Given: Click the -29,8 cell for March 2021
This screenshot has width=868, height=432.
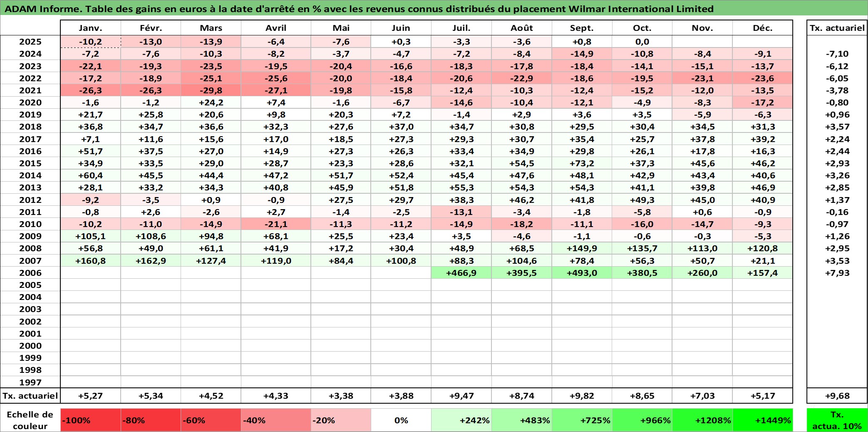Looking at the screenshot, I should pos(211,90).
